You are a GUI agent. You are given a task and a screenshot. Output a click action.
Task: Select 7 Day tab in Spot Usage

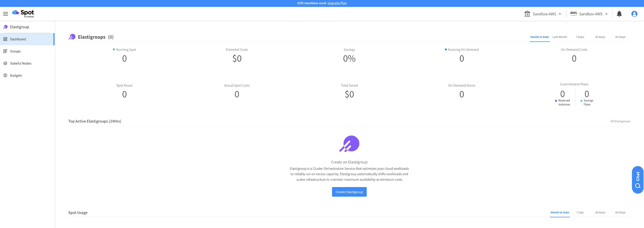580,212
